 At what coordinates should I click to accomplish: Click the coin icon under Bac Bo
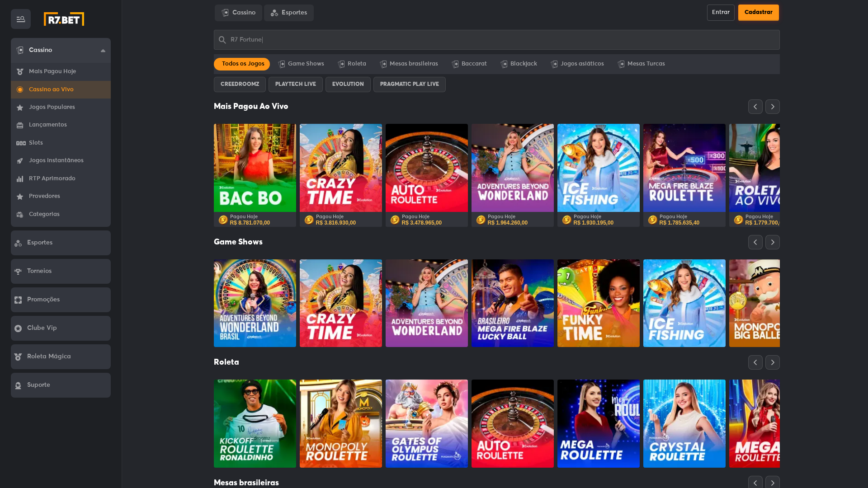click(x=223, y=220)
